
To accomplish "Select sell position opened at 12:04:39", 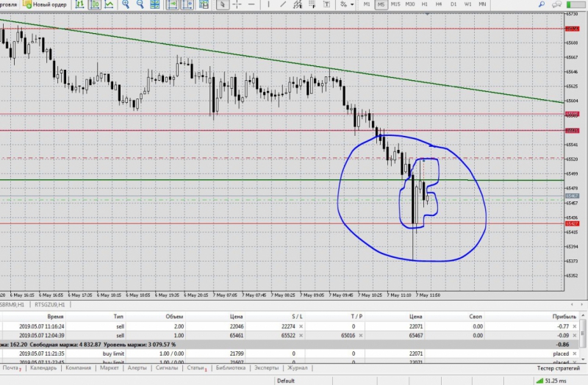I will [290, 336].
